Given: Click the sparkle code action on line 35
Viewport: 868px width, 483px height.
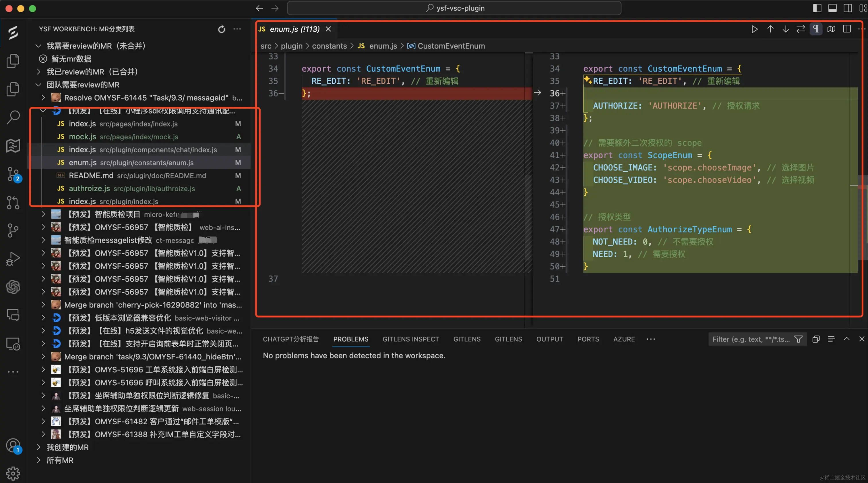Looking at the screenshot, I should (x=588, y=80).
